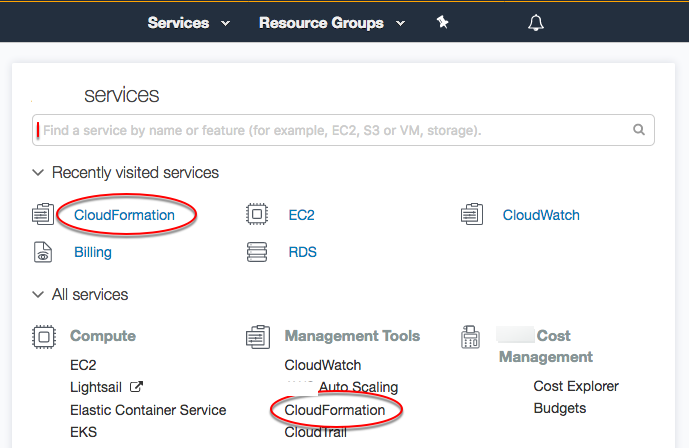Click the CloudFormation icon in recently visited

(43, 214)
